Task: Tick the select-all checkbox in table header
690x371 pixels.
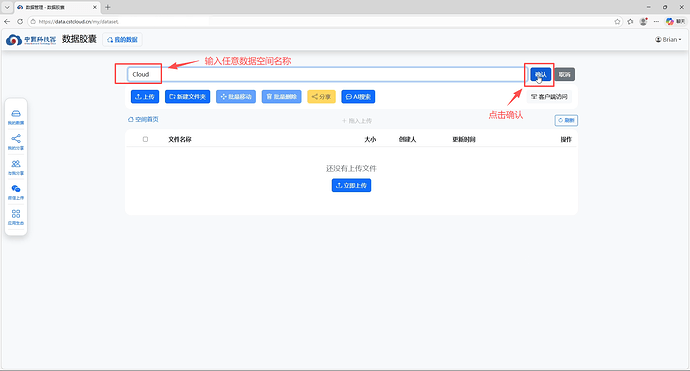Action: [x=145, y=139]
